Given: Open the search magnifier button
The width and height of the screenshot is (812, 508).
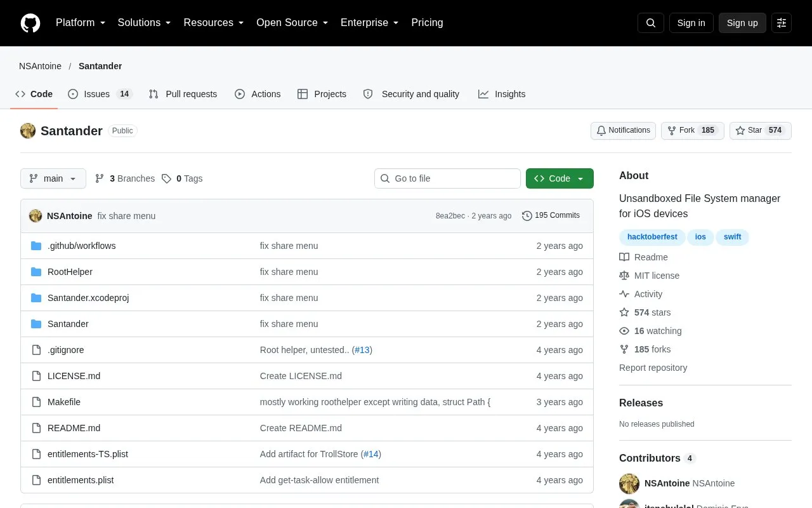Looking at the screenshot, I should pos(651,23).
